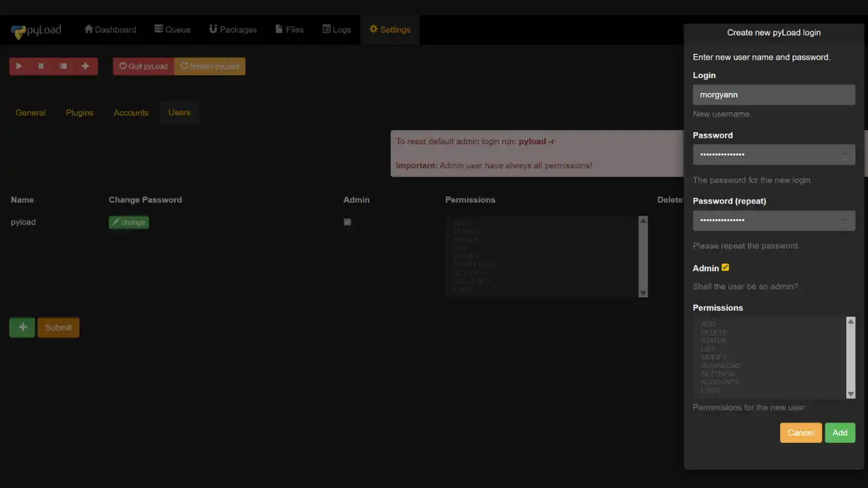This screenshot has height=488, width=868.
Task: Open the Packages section
Action: (x=233, y=29)
